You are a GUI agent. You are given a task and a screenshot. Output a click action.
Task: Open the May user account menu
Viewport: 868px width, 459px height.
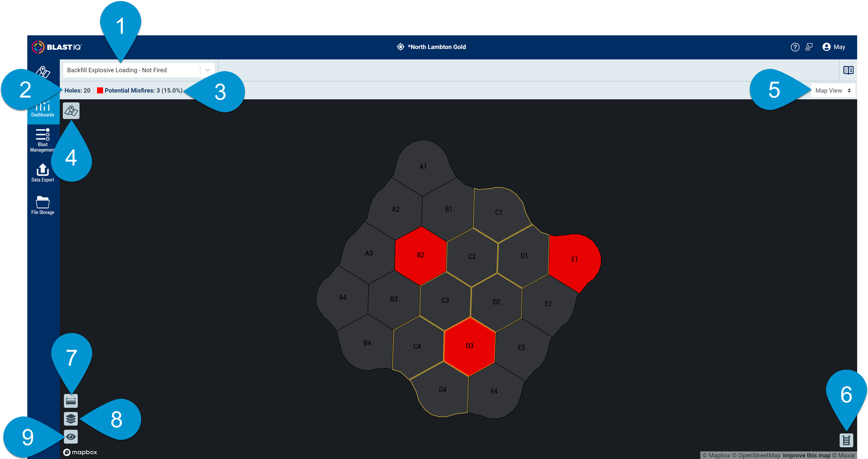834,47
